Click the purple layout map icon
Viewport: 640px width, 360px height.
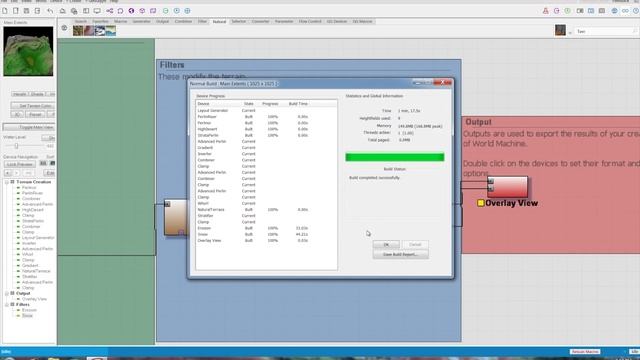point(153,11)
